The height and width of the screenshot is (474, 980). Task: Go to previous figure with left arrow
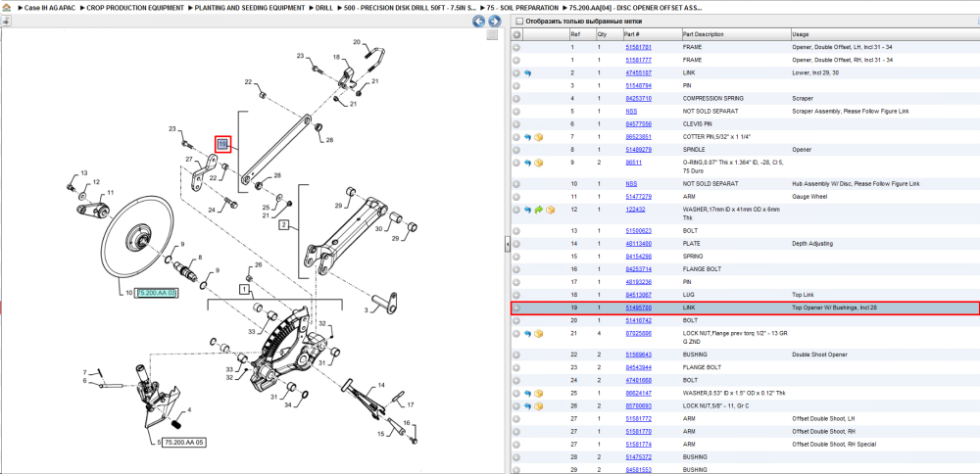click(x=478, y=22)
